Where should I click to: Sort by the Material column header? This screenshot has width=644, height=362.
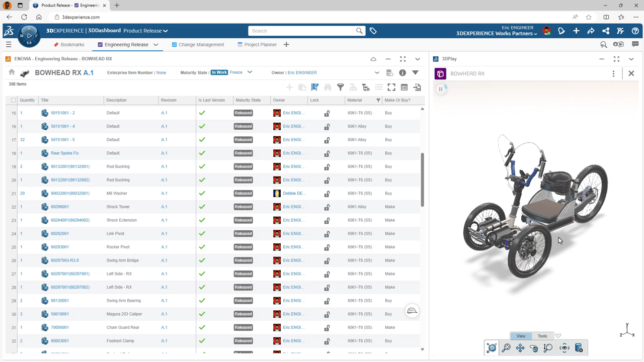(355, 100)
